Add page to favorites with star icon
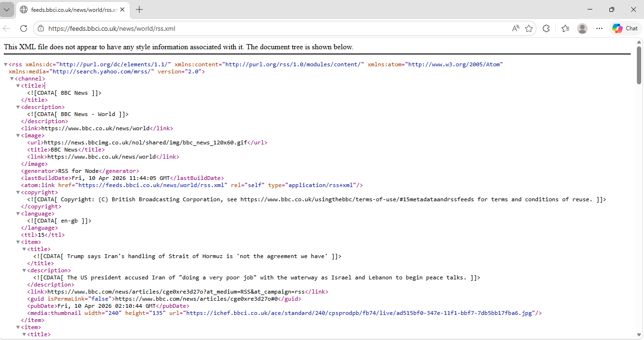This screenshot has height=340, width=644. (529, 28)
